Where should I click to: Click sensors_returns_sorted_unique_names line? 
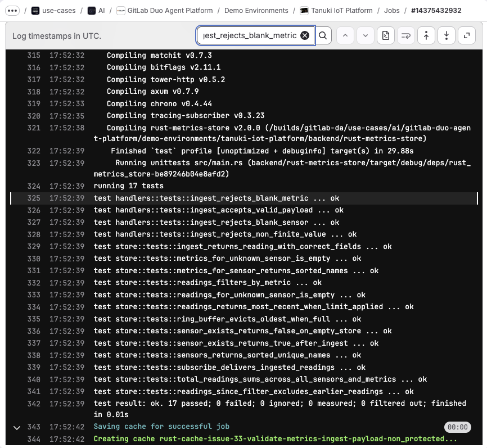point(227,355)
